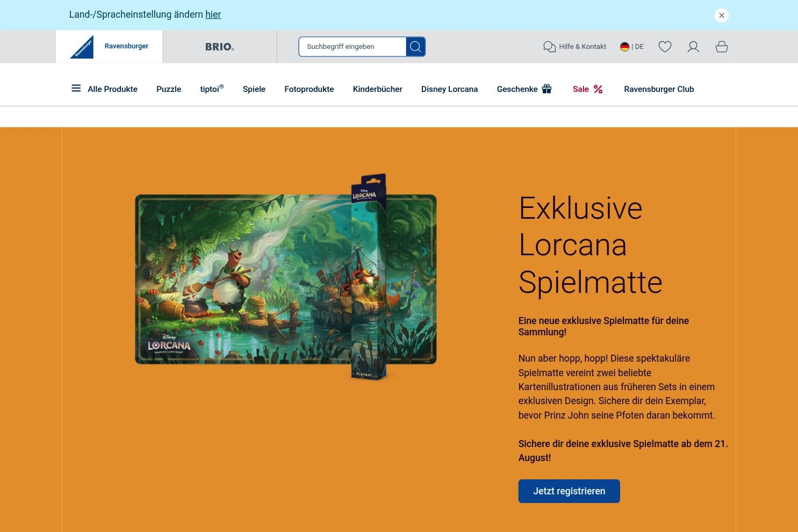Click the 'DE' language code text
The width and height of the screenshot is (798, 532).
(x=639, y=47)
